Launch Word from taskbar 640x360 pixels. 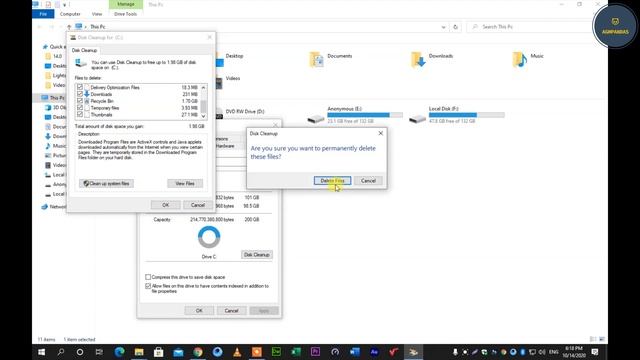click(355, 352)
